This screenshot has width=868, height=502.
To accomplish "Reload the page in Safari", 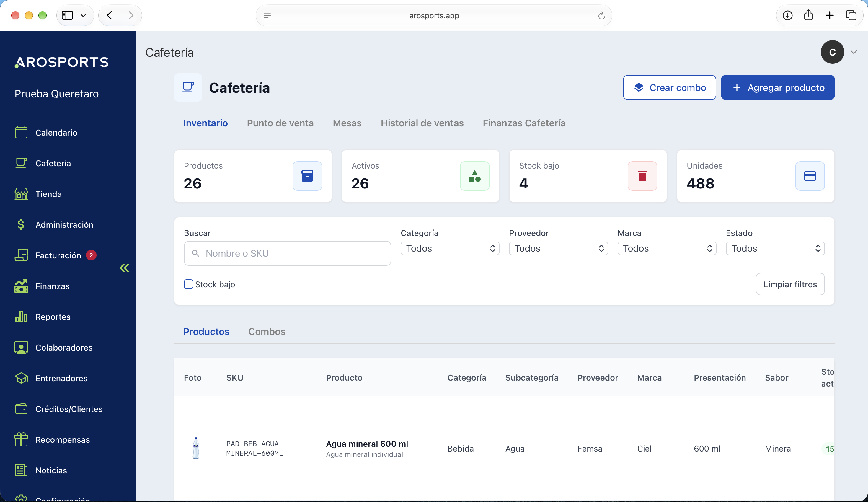I will [601, 16].
